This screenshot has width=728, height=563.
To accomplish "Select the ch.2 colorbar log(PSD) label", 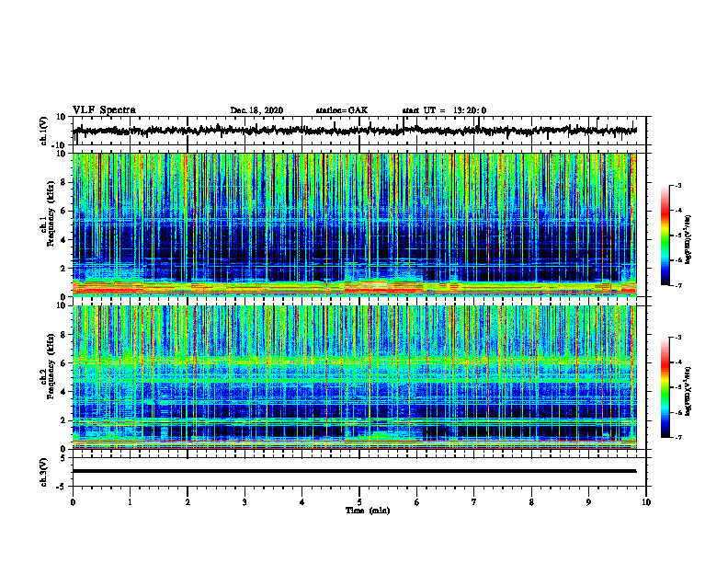I will [688, 391].
